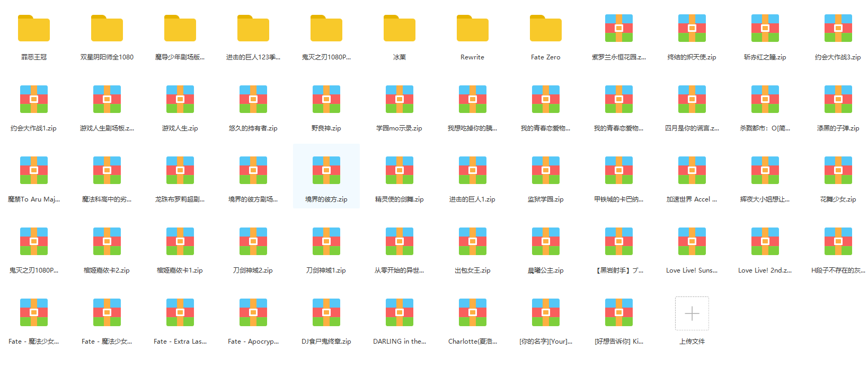Click the file name starting 四月是你的谎言
The image size is (868, 376).
692,128
